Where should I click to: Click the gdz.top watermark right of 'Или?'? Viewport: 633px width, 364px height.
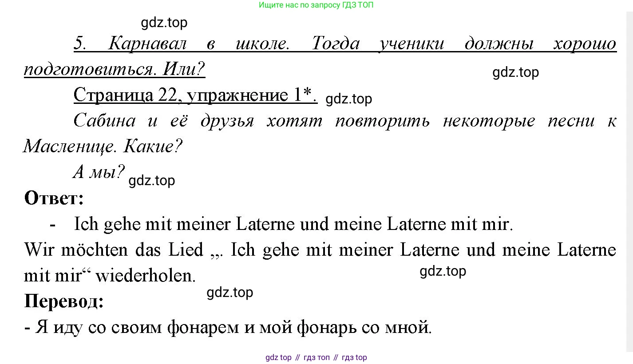(515, 72)
